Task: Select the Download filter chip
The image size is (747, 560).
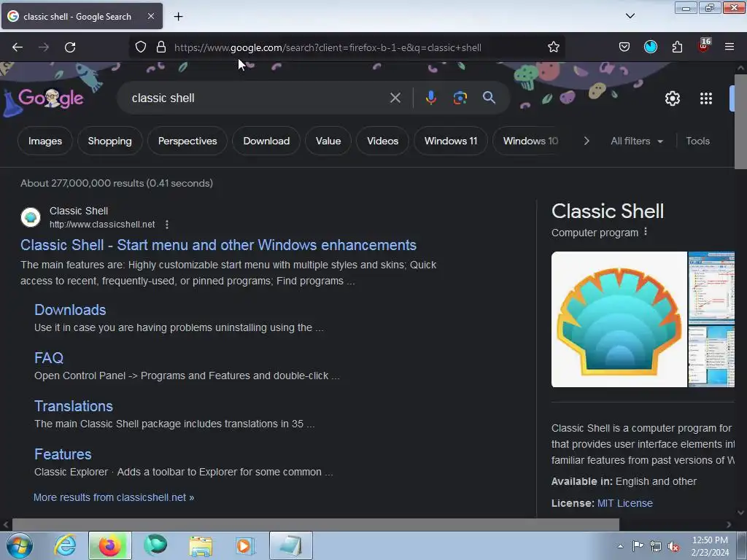Action: [266, 141]
